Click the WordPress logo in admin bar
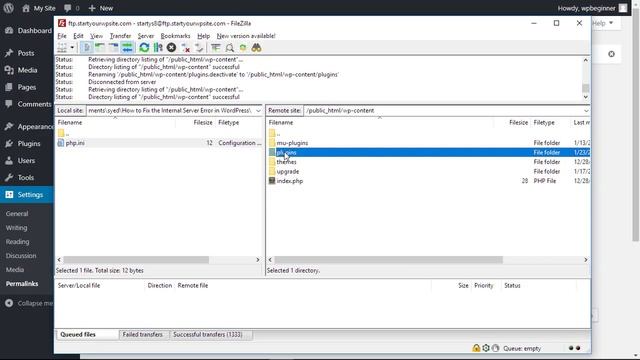The image size is (640, 360). (x=8, y=8)
